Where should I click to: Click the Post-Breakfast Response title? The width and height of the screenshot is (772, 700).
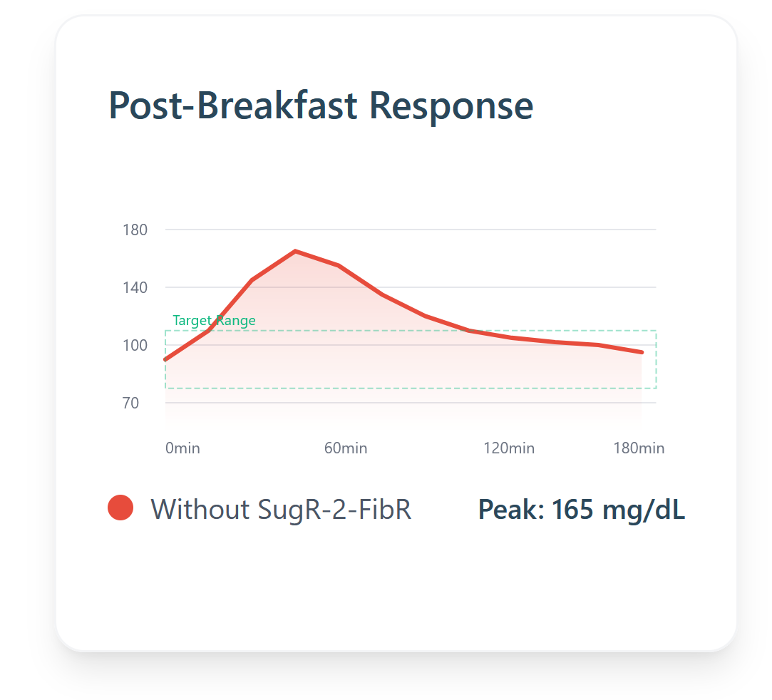(x=321, y=105)
